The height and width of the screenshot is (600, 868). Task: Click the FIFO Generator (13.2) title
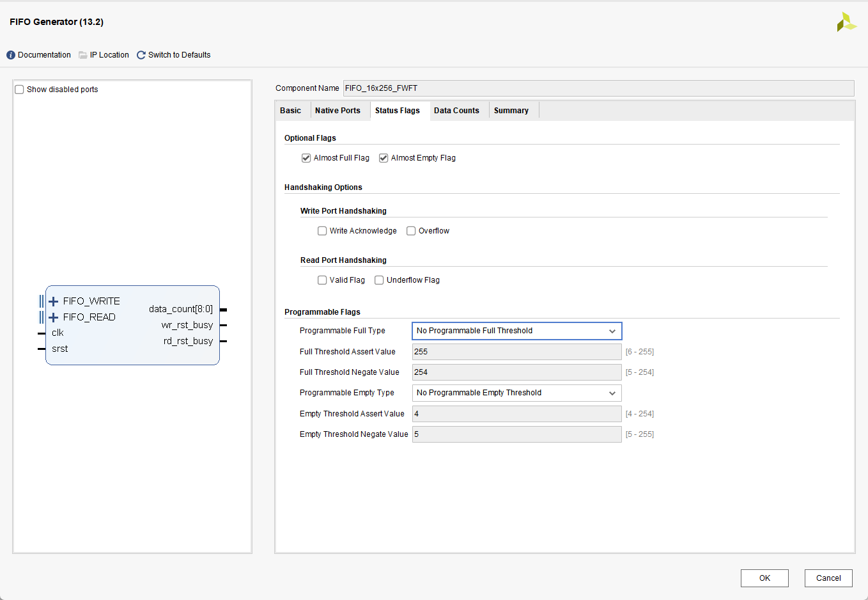[56, 22]
